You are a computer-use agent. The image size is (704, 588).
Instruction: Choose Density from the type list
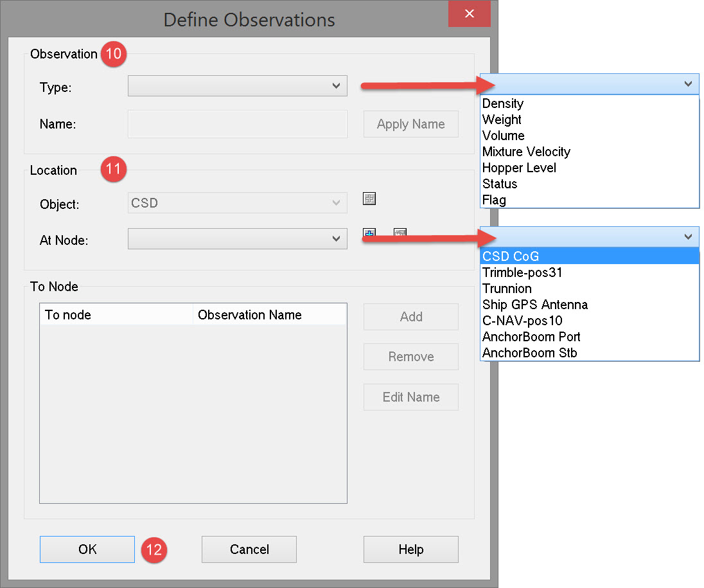(590, 103)
